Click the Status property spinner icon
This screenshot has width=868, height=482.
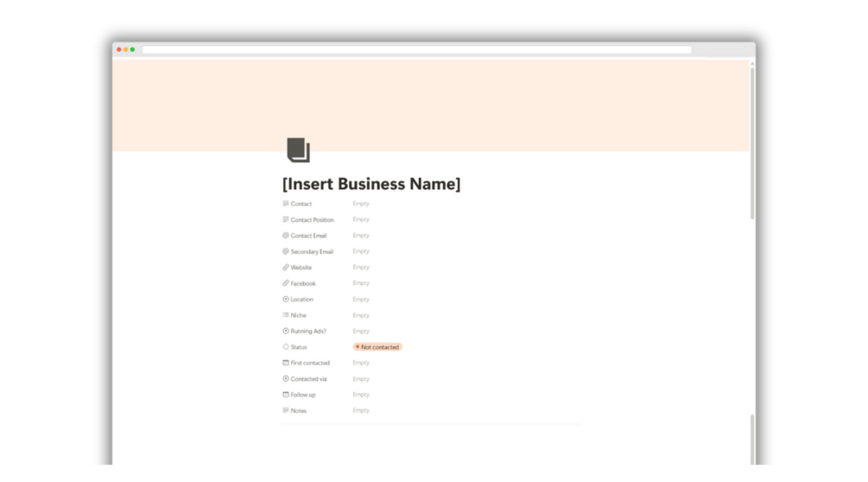(286, 347)
